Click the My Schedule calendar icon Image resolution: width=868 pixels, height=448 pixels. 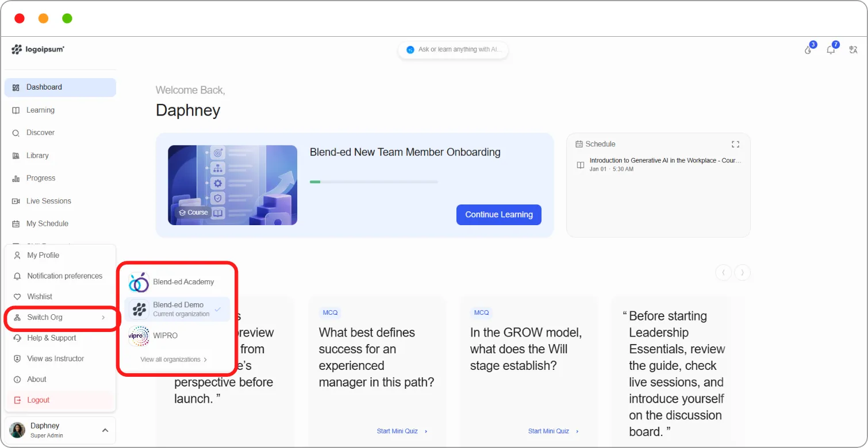(16, 224)
